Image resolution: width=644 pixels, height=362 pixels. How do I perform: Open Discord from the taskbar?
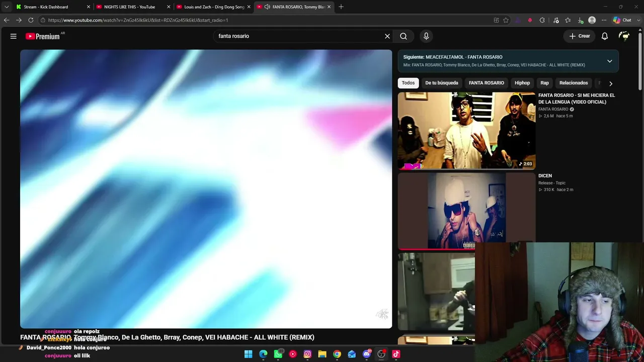pyautogui.click(x=367, y=354)
